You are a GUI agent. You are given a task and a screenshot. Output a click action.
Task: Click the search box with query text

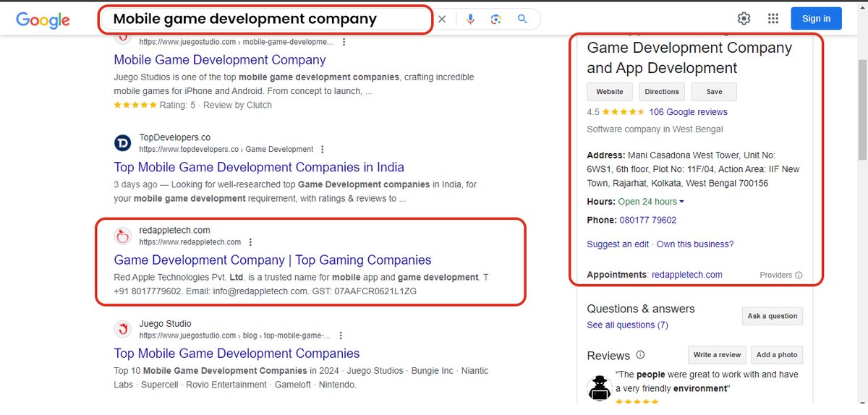[x=265, y=20]
